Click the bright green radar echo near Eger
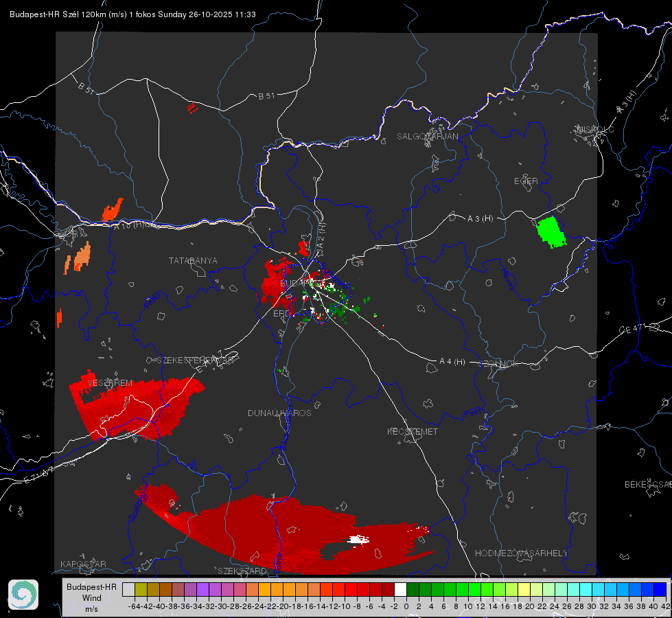This screenshot has width=672, height=618. pyautogui.click(x=551, y=232)
